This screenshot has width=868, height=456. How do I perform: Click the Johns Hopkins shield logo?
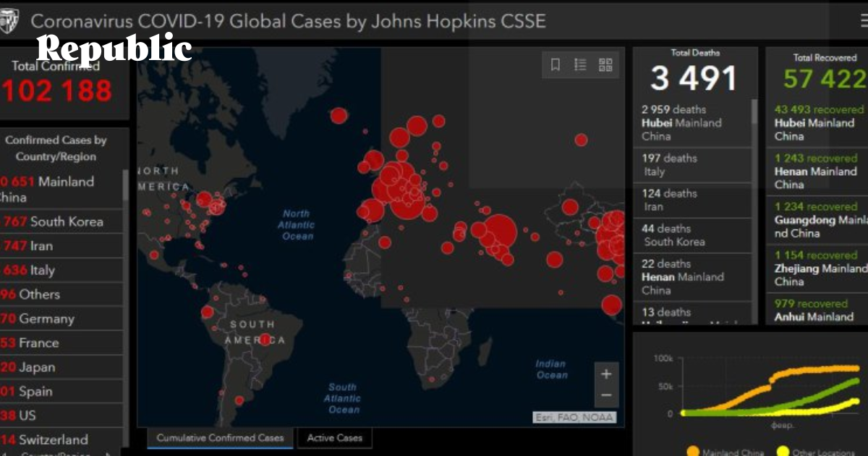[x=9, y=21]
